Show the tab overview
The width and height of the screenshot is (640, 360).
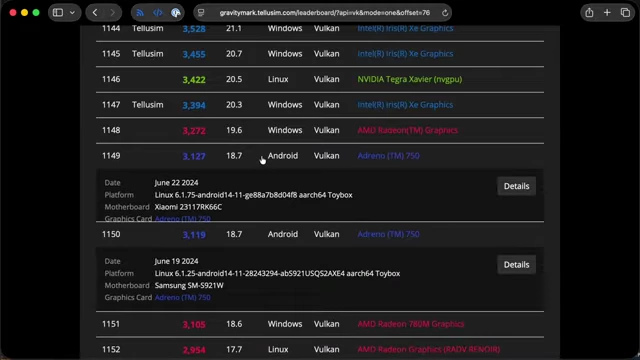tap(625, 13)
